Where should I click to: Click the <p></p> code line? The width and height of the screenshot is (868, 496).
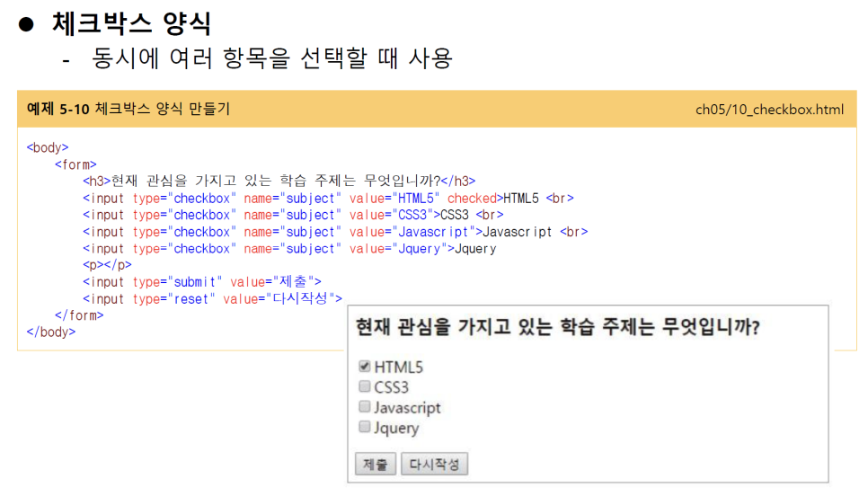(108, 265)
